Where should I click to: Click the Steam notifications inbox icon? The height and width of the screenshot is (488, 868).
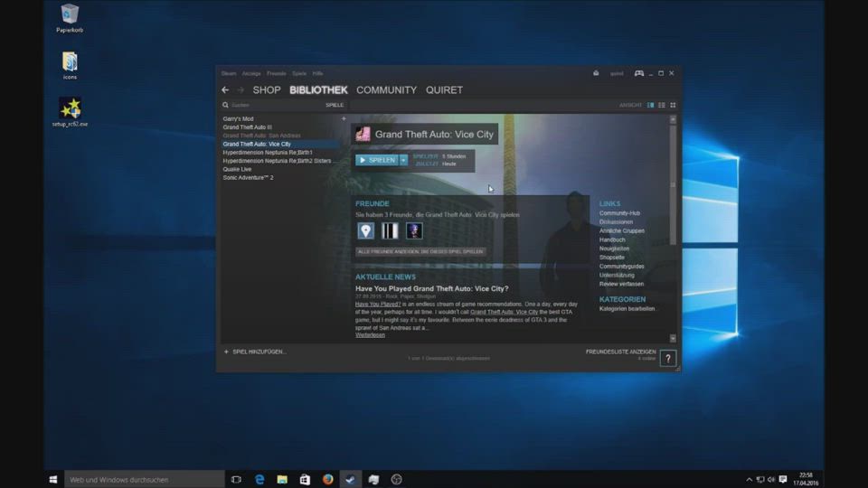(596, 73)
